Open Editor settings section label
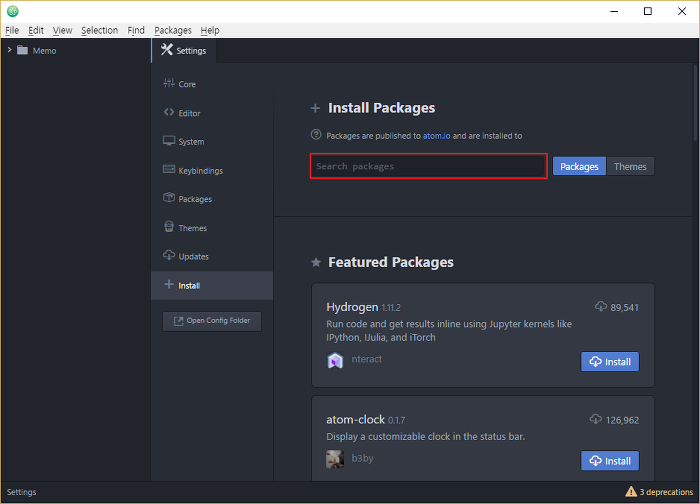 pyautogui.click(x=189, y=113)
